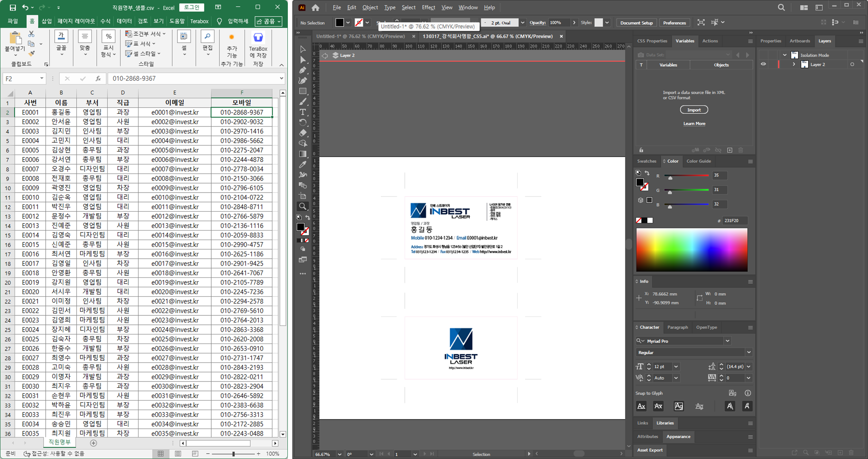Screen dimensions: 868x459
Task: Select the Eraser tool
Action: [303, 133]
